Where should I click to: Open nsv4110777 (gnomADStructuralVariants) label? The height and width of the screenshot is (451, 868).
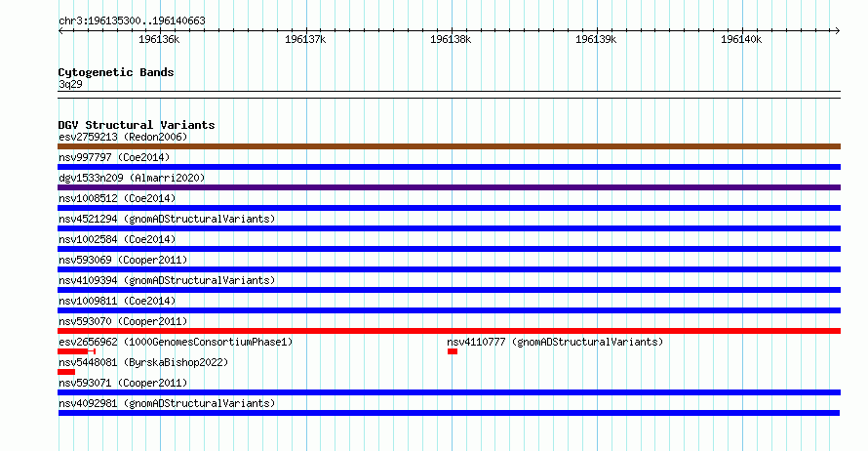pos(555,342)
